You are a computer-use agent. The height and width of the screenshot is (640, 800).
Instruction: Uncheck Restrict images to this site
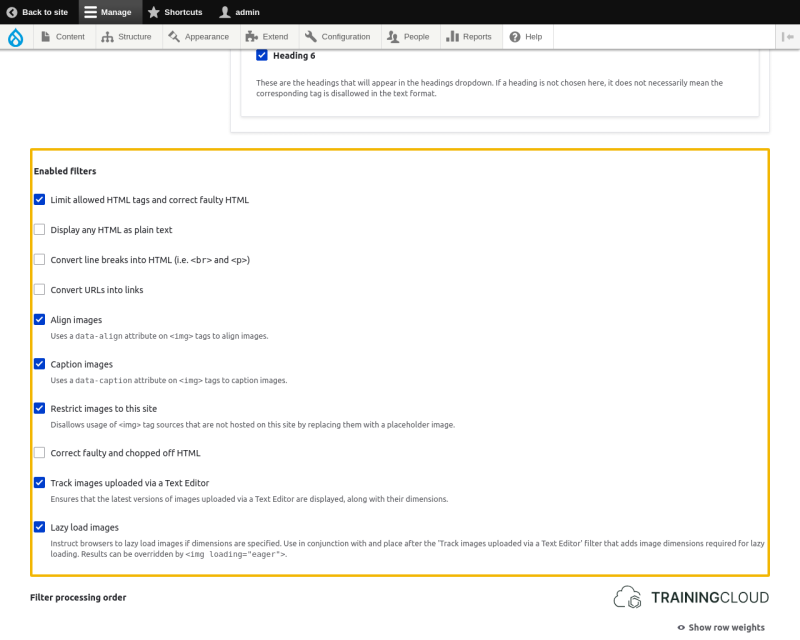pos(39,408)
